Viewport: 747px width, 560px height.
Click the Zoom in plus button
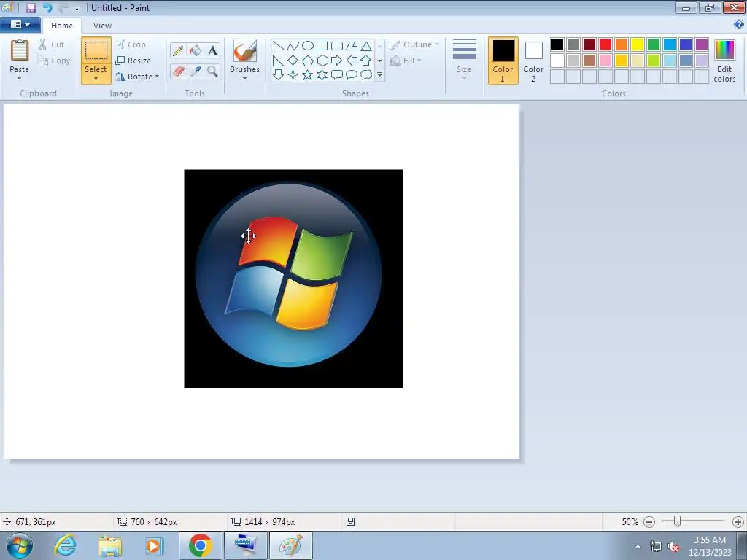click(738, 522)
